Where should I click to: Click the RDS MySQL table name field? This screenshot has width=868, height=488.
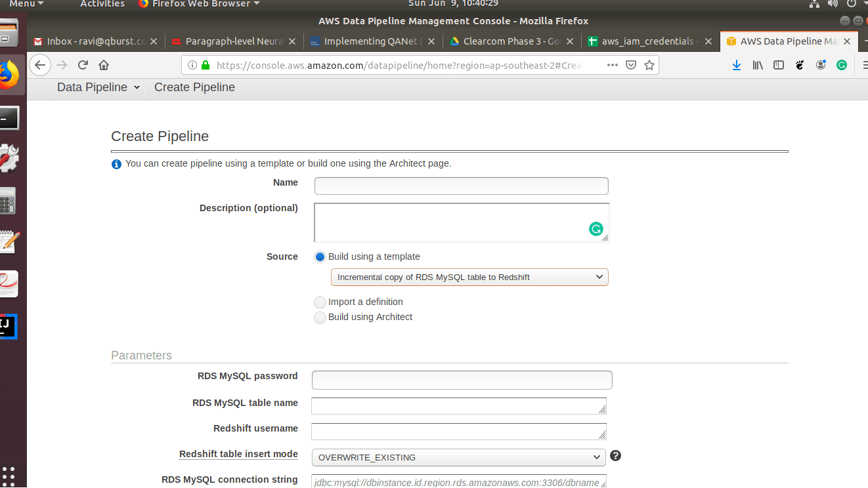click(x=459, y=406)
